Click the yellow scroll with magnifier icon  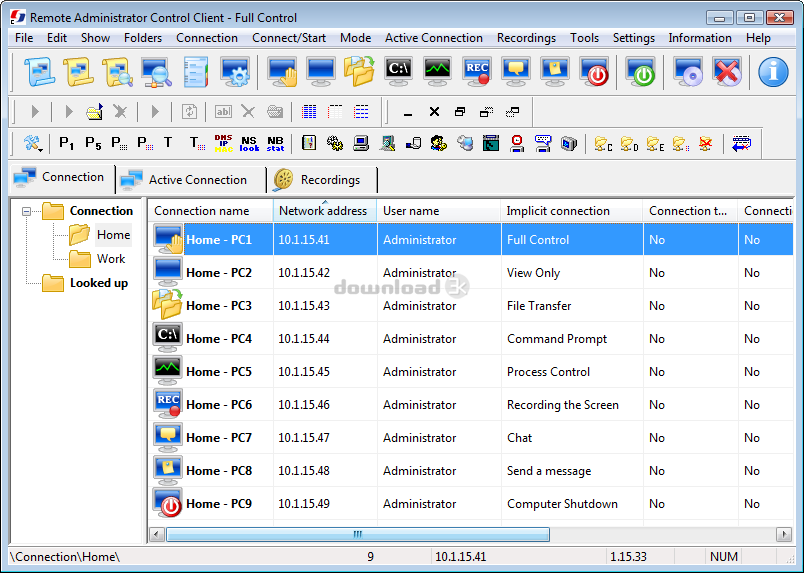[117, 72]
